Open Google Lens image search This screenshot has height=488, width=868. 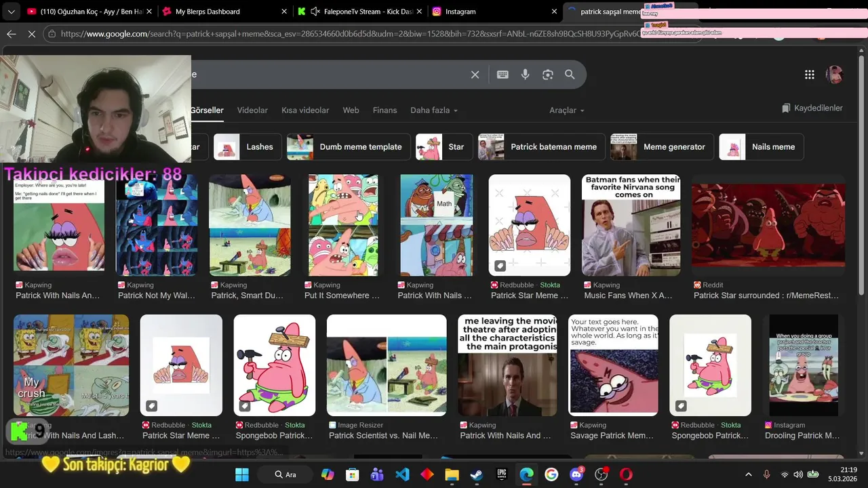548,75
